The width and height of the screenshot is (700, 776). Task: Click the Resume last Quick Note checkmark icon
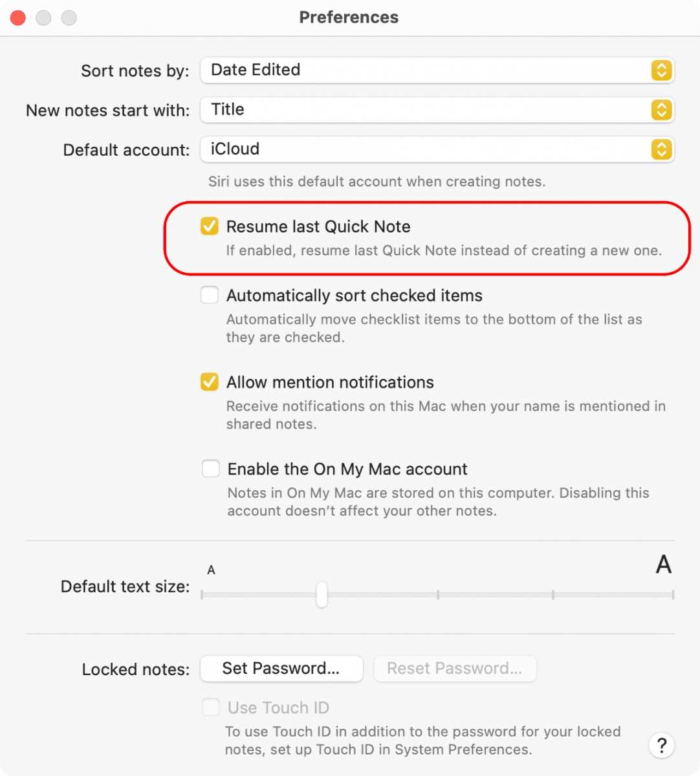(209, 226)
